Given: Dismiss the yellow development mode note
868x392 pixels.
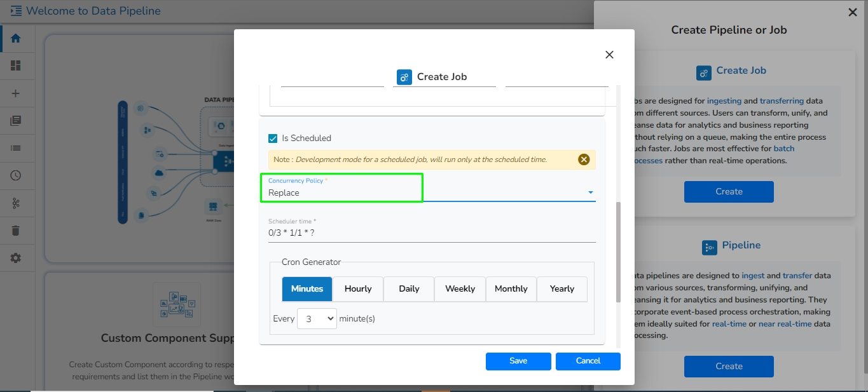Looking at the screenshot, I should (x=584, y=159).
